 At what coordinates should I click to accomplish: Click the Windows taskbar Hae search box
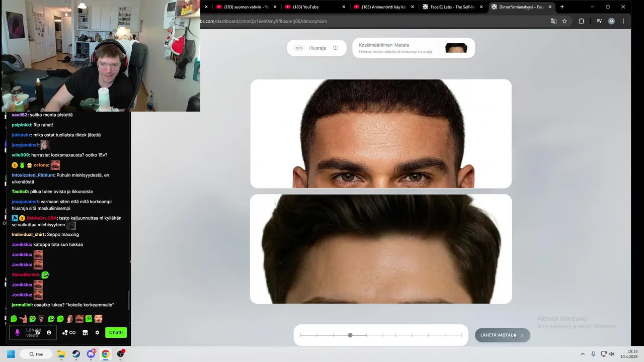(x=36, y=354)
